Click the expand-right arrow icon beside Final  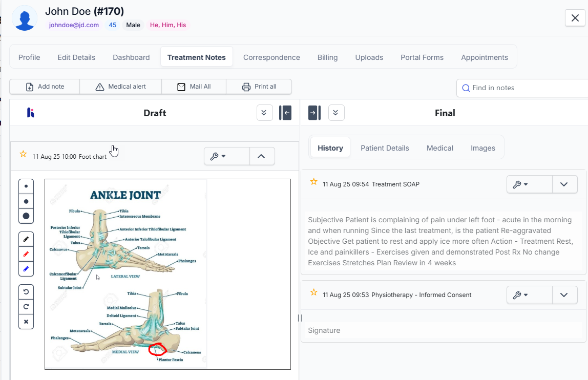(x=314, y=113)
